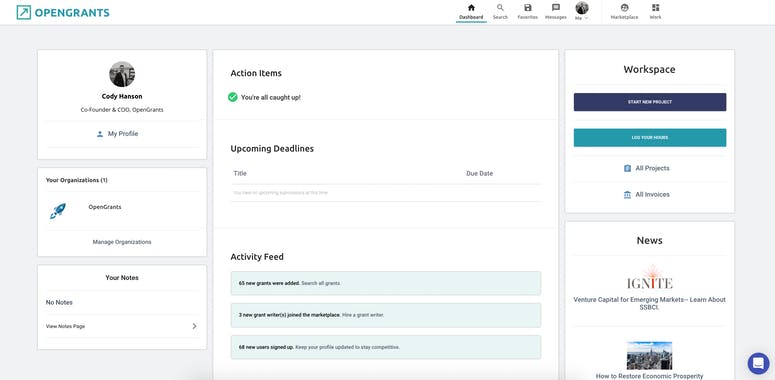Click the Log Your Hours button
This screenshot has width=775, height=380.
650,137
